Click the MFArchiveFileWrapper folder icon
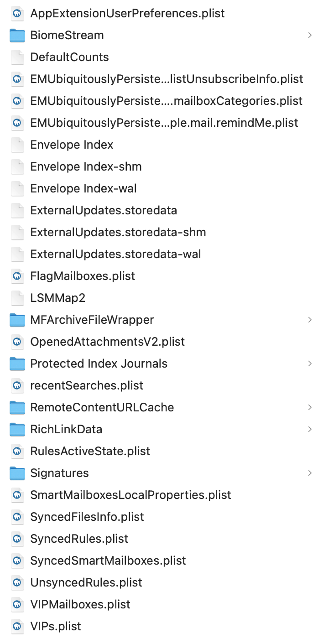The height and width of the screenshot is (644, 323). (x=17, y=320)
